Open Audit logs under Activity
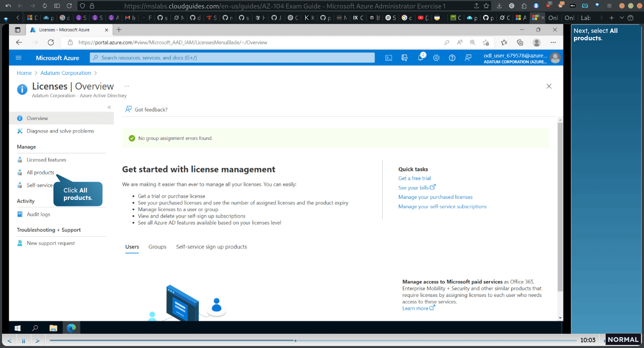 38,214
